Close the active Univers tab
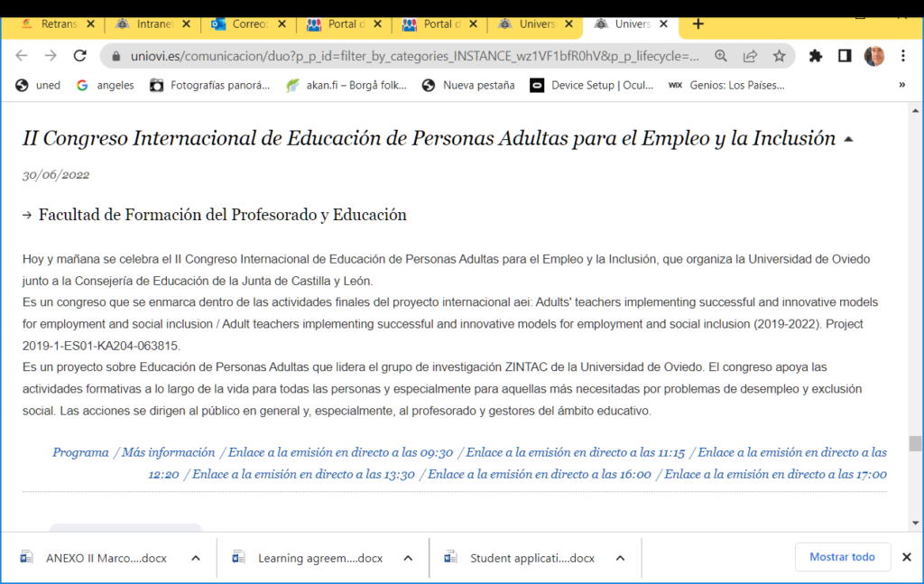924x584 pixels. click(x=663, y=24)
